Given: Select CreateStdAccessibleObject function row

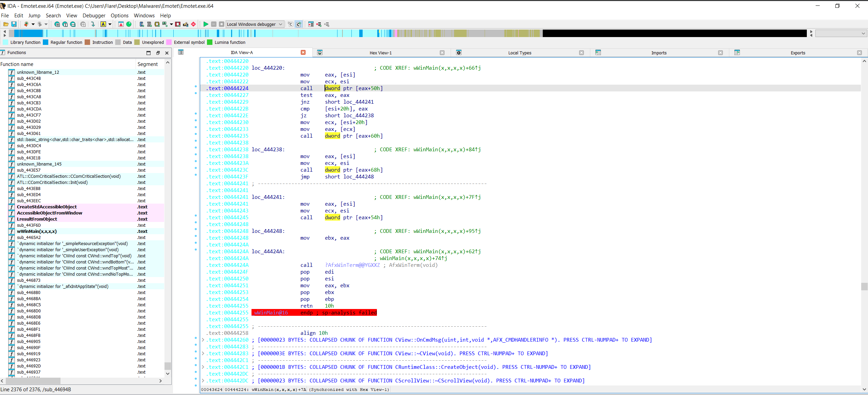Looking at the screenshot, I should 82,207.
